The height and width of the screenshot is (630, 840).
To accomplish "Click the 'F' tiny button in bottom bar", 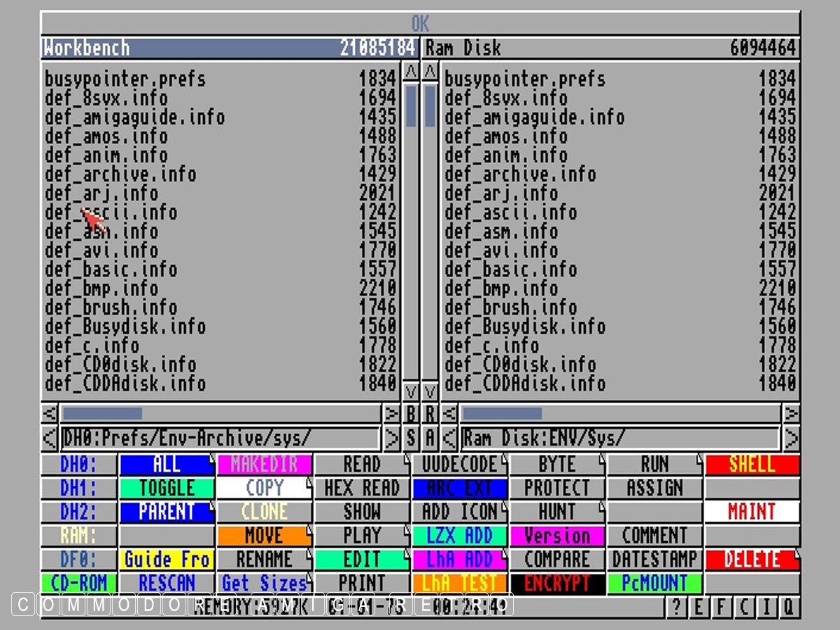I will (x=721, y=607).
